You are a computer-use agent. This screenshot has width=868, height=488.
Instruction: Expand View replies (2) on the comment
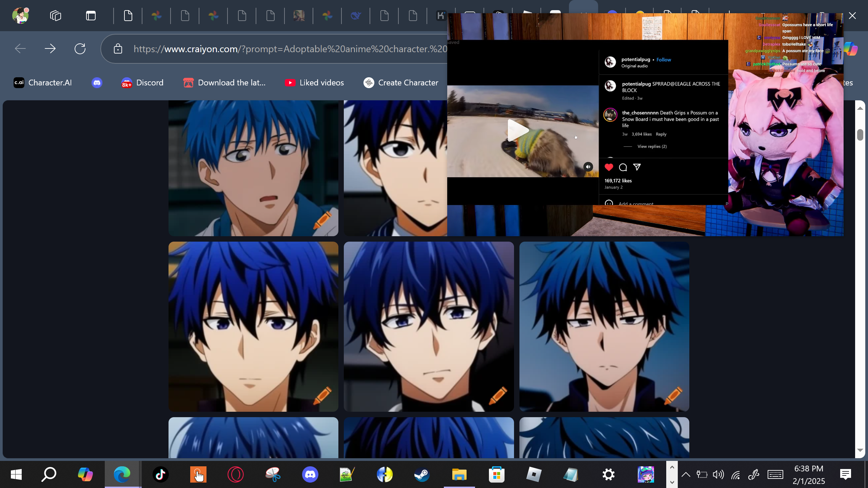pyautogui.click(x=652, y=146)
